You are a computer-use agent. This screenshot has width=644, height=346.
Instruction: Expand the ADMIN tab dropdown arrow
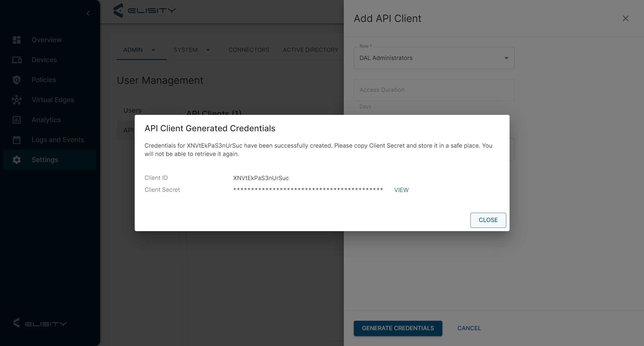[x=153, y=50]
